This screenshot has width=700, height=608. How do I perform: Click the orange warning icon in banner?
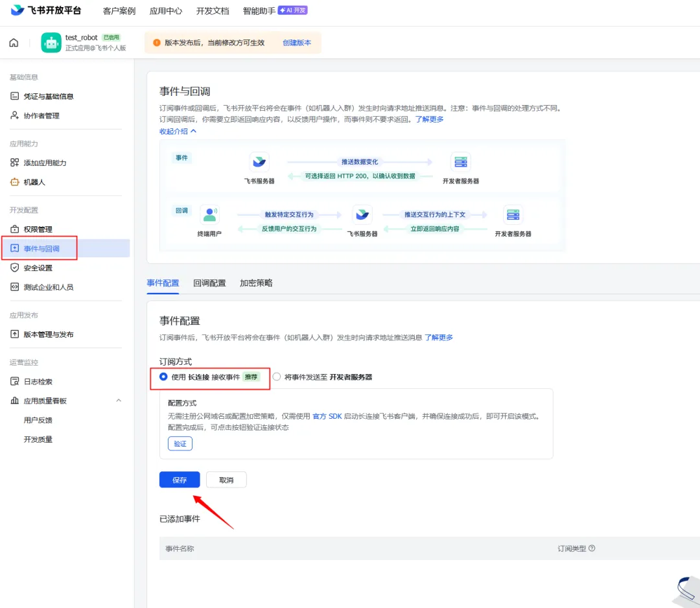coord(157,43)
